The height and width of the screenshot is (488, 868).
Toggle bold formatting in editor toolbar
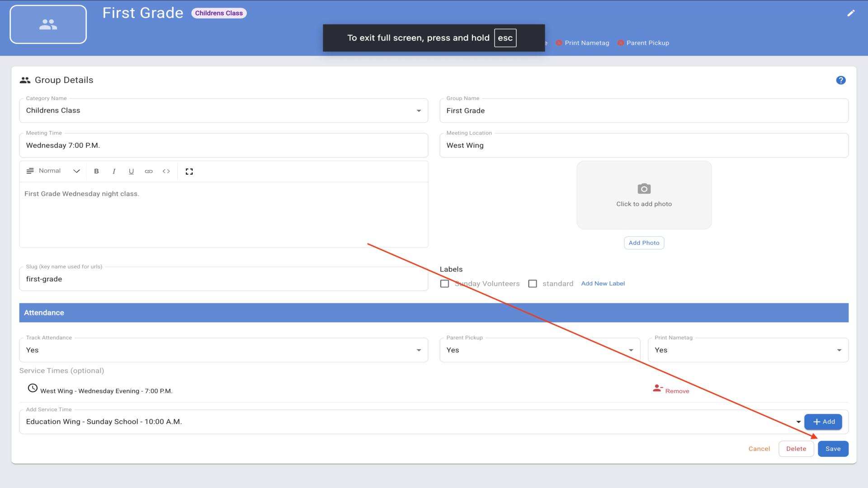96,171
